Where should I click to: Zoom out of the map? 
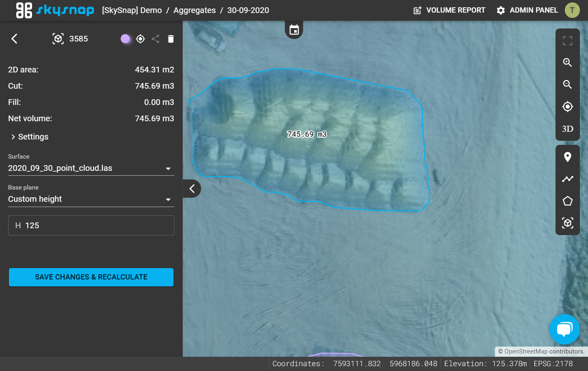[x=568, y=84]
